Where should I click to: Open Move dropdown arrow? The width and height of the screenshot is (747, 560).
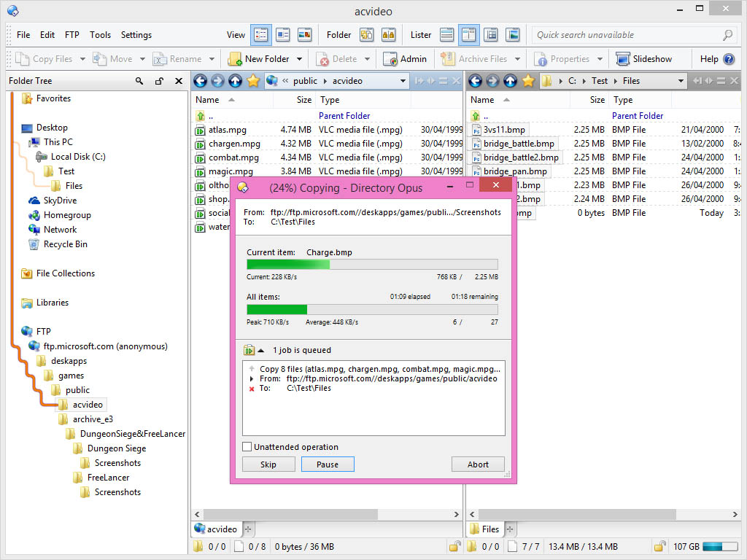(142, 59)
